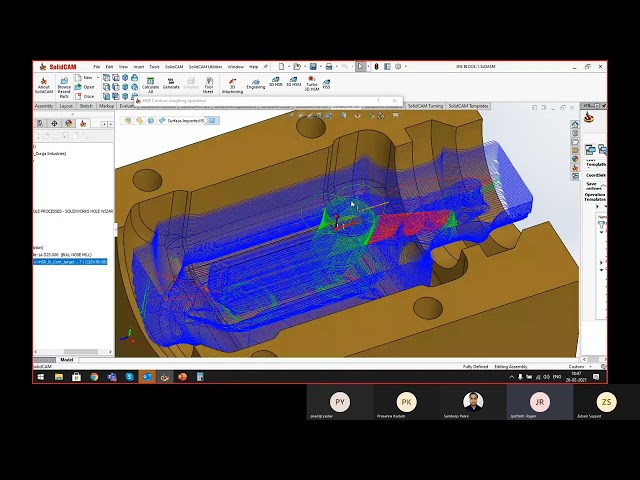Select the 3D Machining operation
This screenshot has height=480, width=640.
232,85
